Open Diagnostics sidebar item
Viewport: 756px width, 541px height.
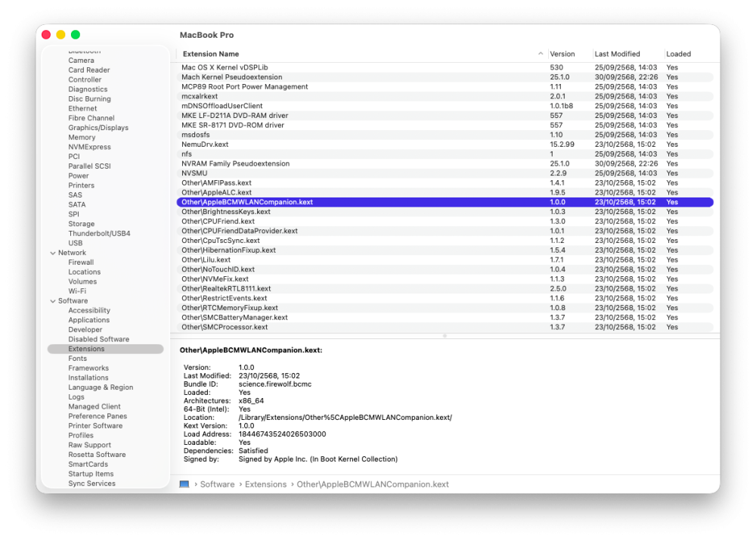pyautogui.click(x=88, y=89)
